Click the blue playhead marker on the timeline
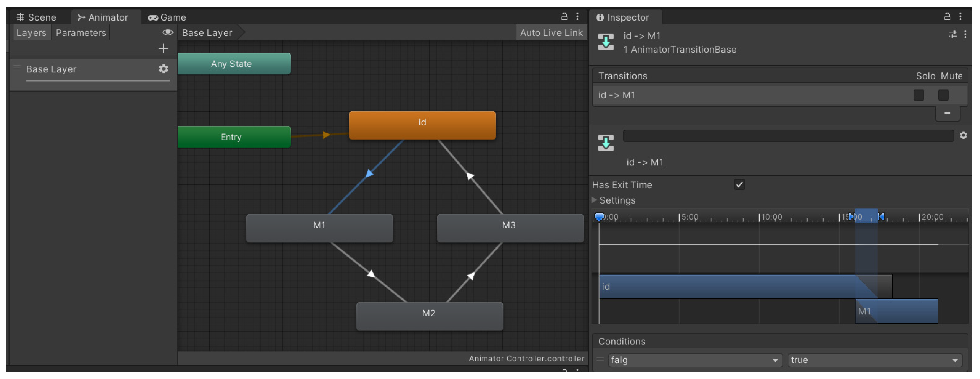The height and width of the screenshot is (379, 980). [x=599, y=217]
